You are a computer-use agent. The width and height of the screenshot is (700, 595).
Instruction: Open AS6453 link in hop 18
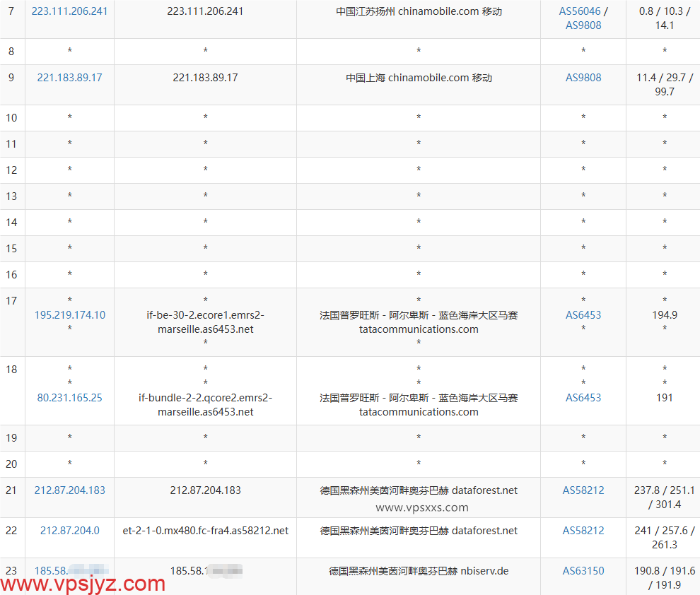pyautogui.click(x=583, y=397)
